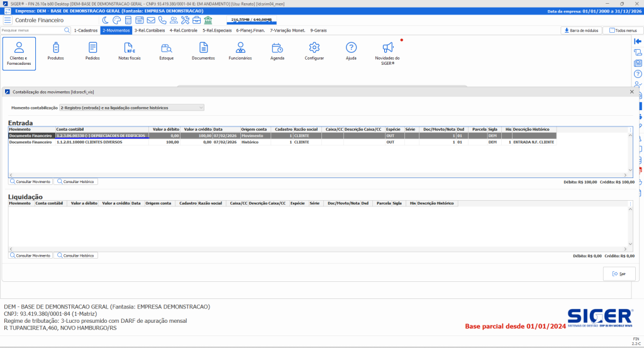Click Consultar Histórico under Entrada grid
The width and height of the screenshot is (644, 348).
(75, 181)
